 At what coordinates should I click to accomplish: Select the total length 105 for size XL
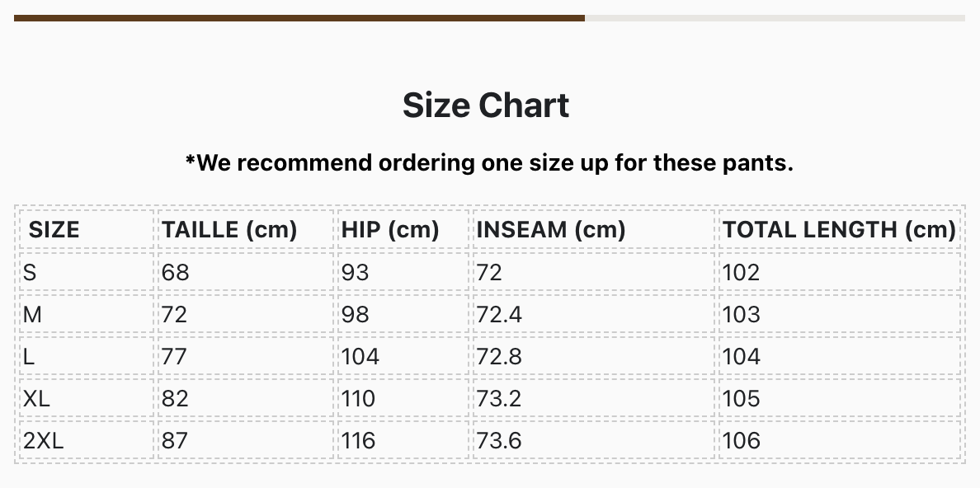click(x=741, y=398)
